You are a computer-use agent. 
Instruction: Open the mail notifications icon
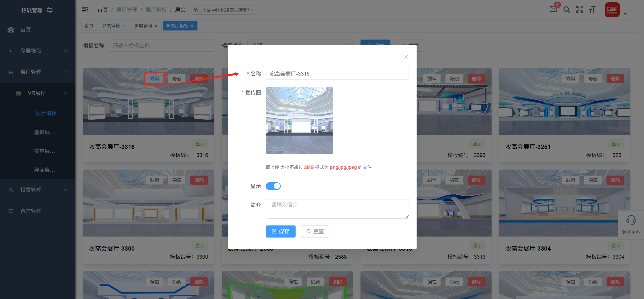coord(553,9)
